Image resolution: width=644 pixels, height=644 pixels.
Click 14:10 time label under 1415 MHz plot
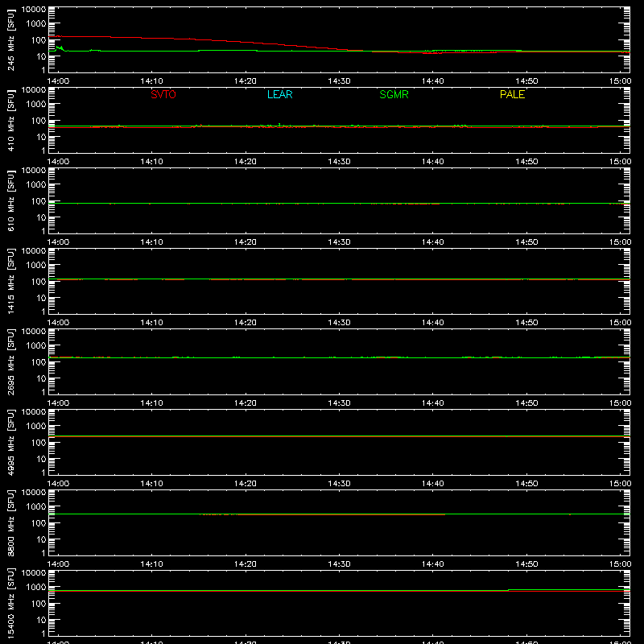click(151, 323)
